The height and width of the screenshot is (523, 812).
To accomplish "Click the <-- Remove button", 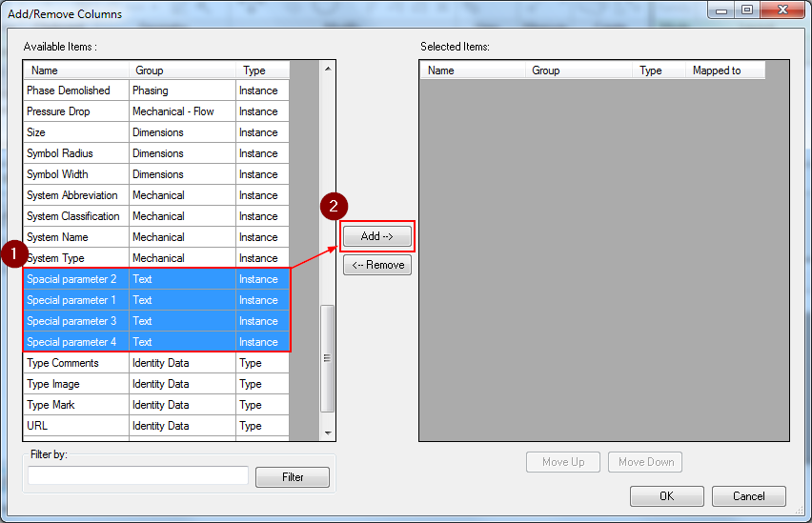I will click(377, 265).
